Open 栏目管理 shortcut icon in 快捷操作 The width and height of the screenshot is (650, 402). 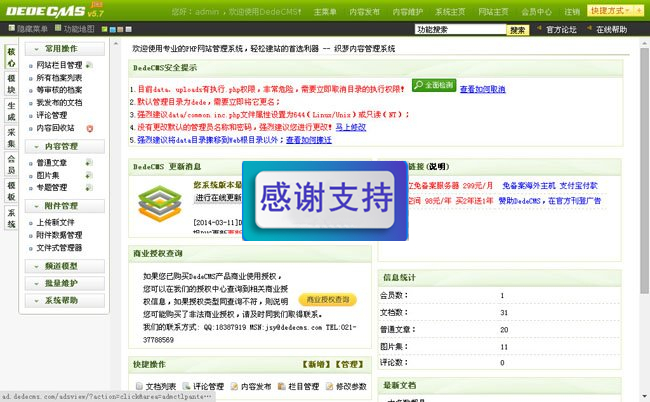(x=282, y=386)
